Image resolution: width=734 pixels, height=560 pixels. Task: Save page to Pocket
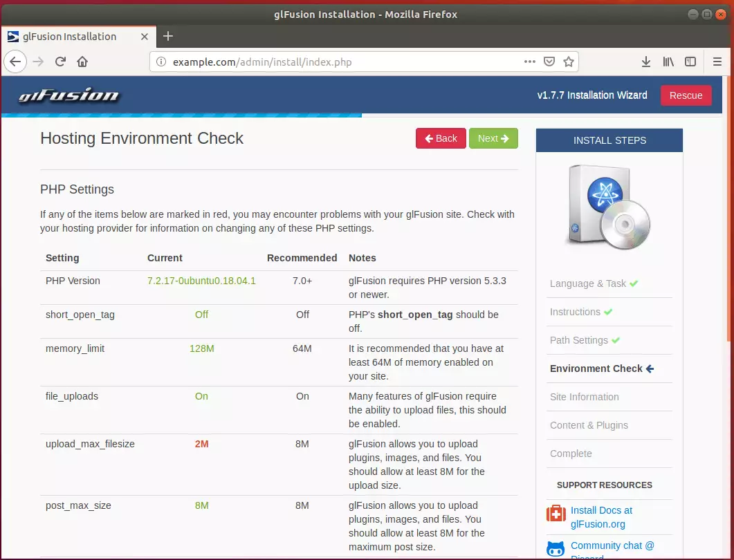(x=549, y=62)
